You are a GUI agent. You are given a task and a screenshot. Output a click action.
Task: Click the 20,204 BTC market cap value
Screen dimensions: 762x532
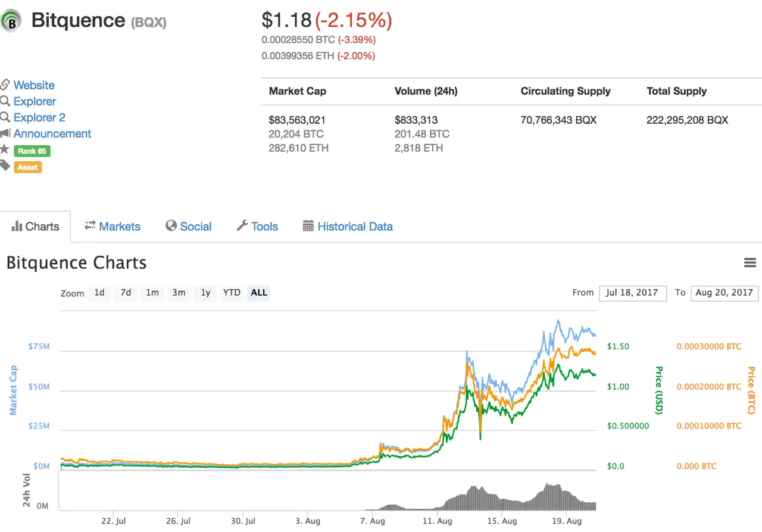(x=296, y=134)
